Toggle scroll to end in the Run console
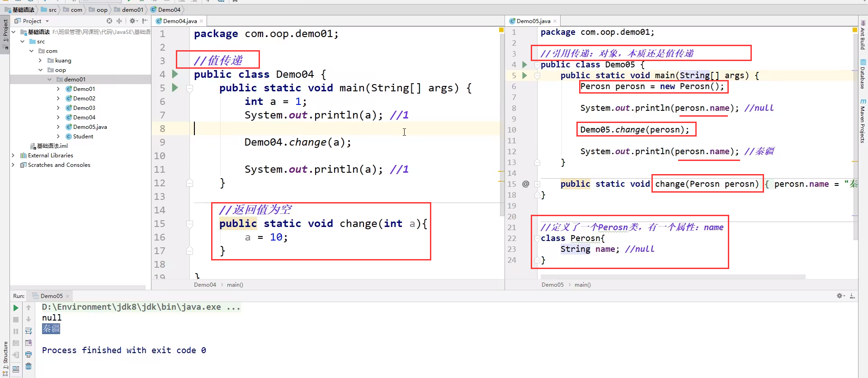Screen dimensions: 868x378 tap(28, 343)
